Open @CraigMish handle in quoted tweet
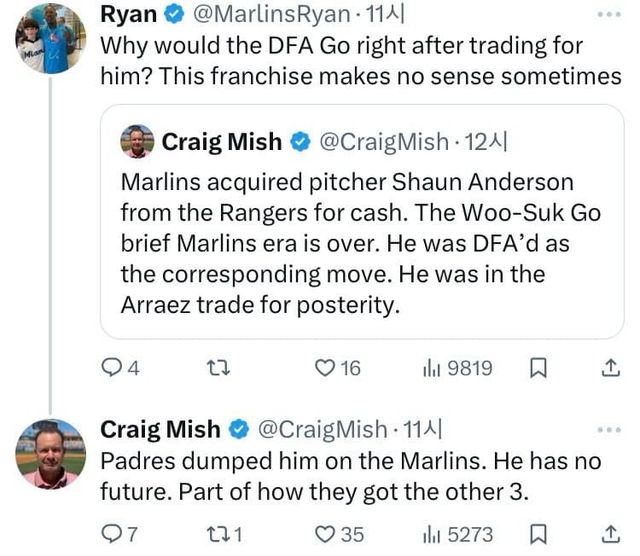640x556 pixels. point(383,142)
